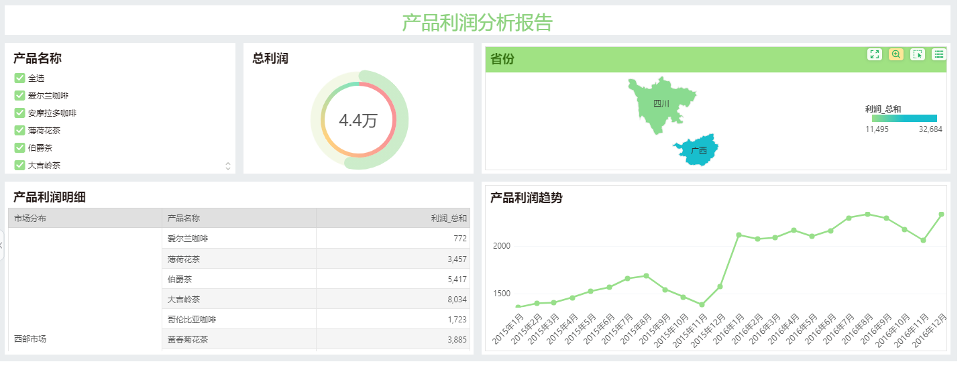Click the fullscreen expand icon on map

coord(874,55)
